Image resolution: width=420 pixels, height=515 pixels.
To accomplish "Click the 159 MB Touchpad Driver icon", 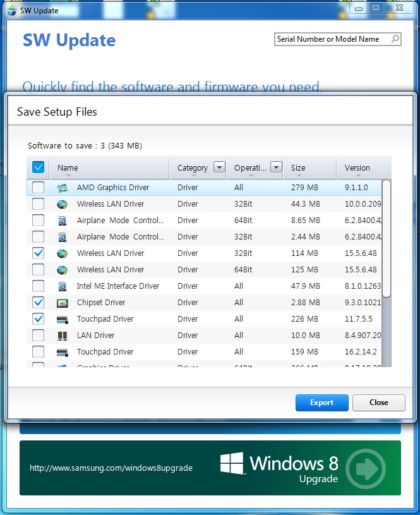I will 63,352.
